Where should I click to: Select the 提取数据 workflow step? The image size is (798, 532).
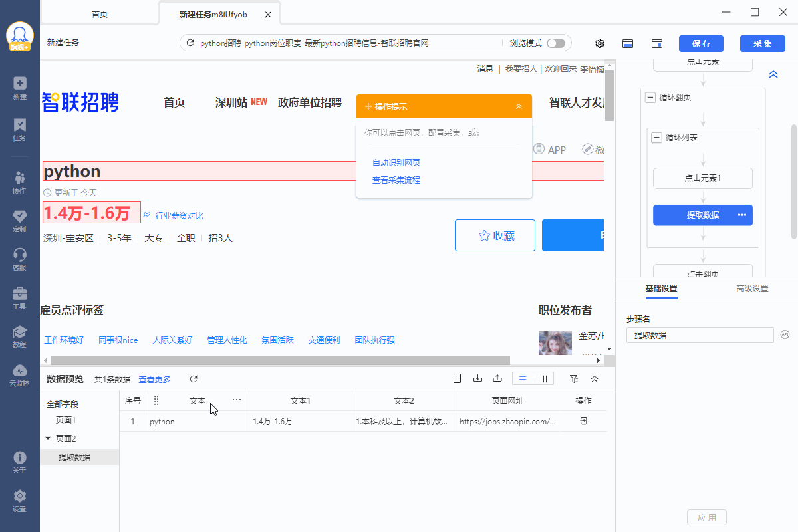[703, 215]
